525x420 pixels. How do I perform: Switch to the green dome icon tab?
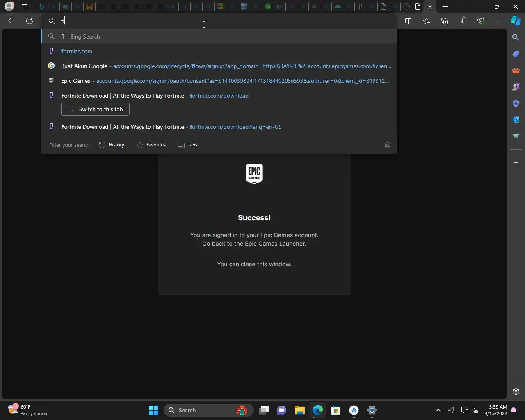point(337,7)
